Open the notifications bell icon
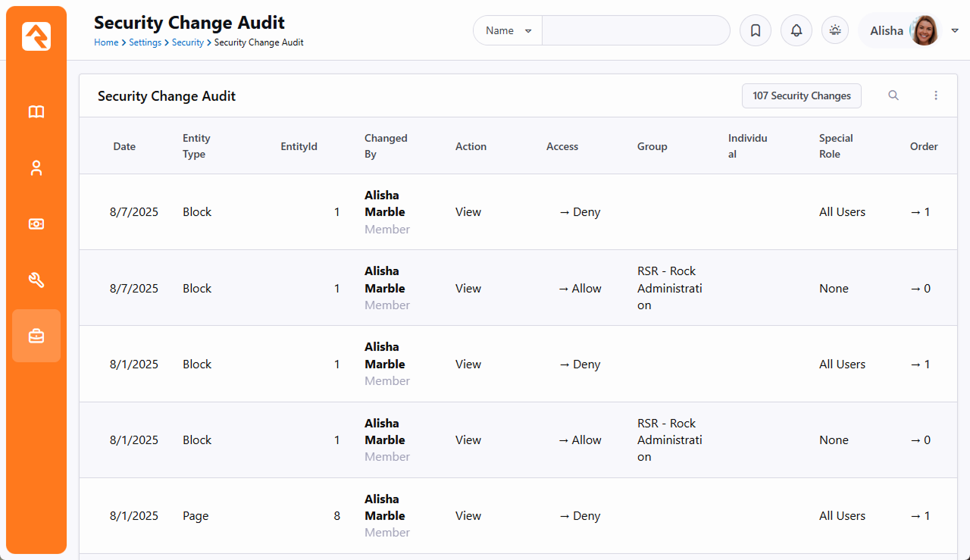 pyautogui.click(x=796, y=31)
